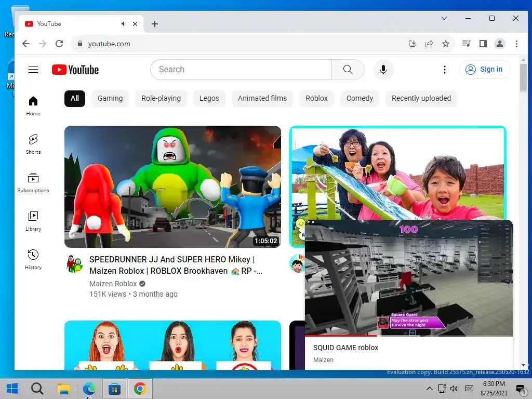
Task: Toggle Chrome side panel
Action: click(483, 44)
